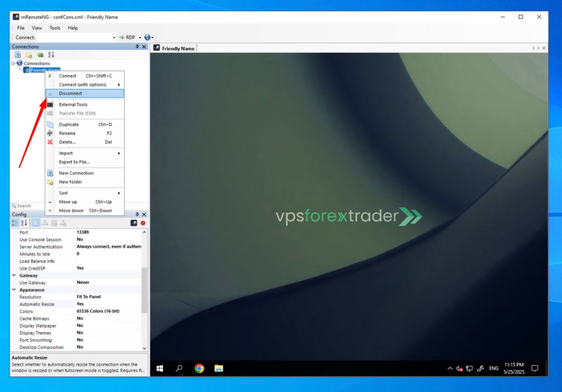Click the red host status indicator
The image size is (562, 392).
click(143, 223)
